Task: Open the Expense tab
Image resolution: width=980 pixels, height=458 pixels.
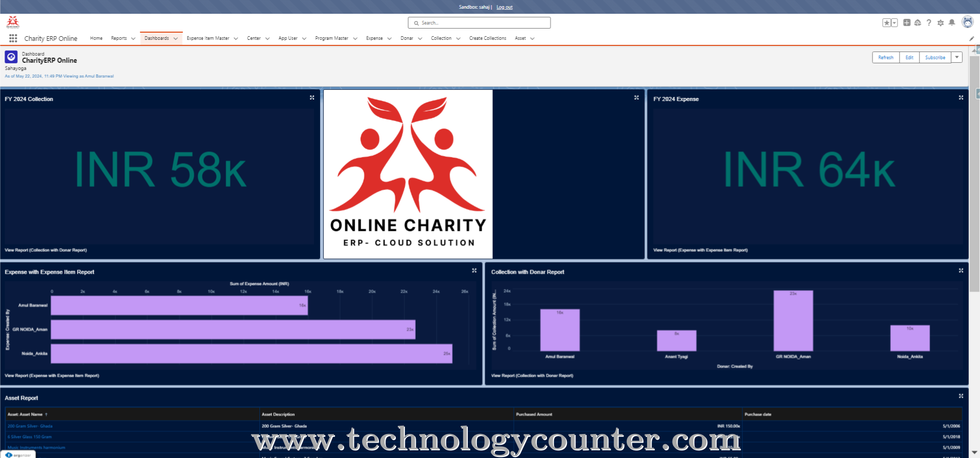Action: [374, 38]
